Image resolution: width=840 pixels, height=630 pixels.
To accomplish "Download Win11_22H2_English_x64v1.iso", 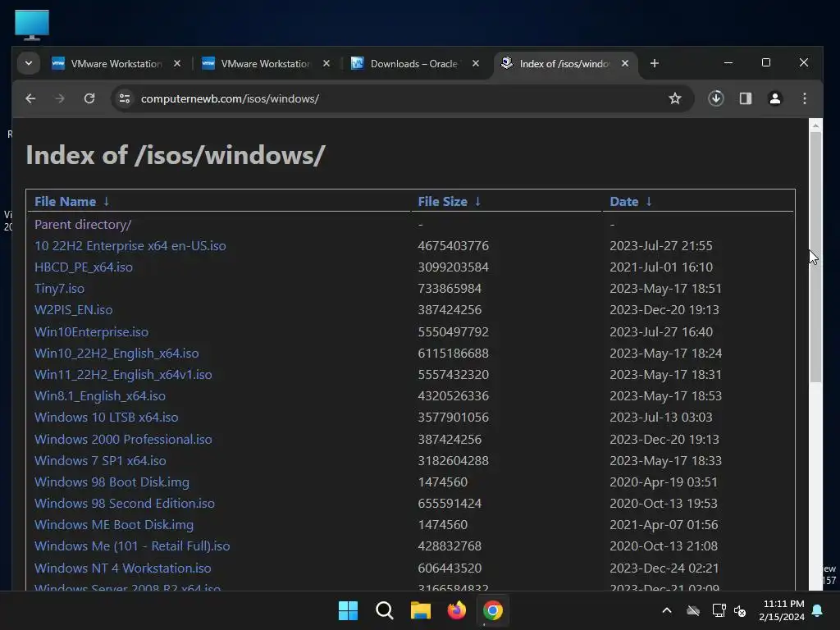I will click(123, 375).
